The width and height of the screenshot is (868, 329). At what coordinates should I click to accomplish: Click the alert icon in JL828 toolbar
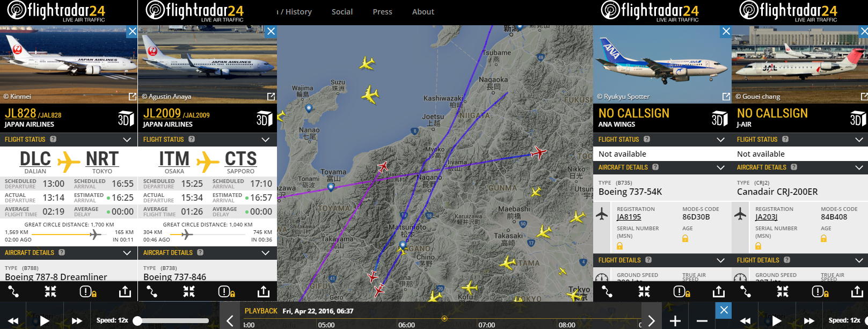coord(87,291)
